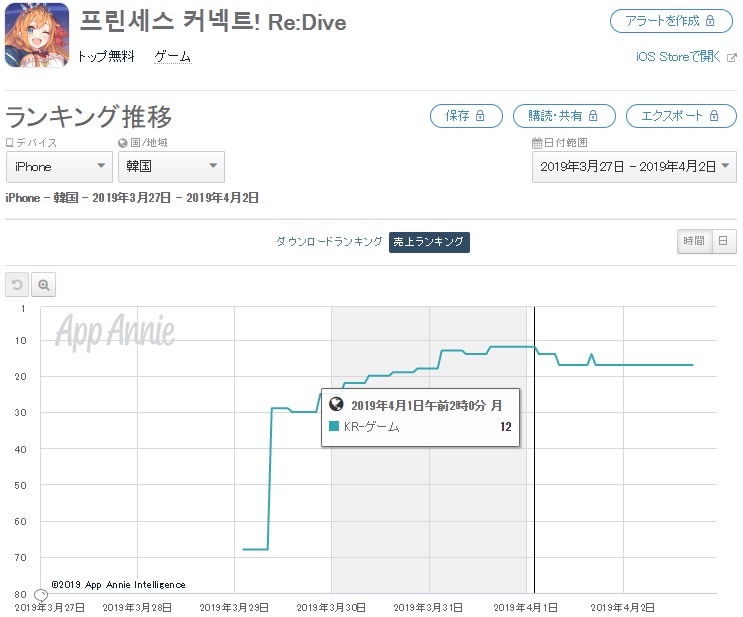Screen dimensions: 743x617
Task: Click the external link icon beside iOS Store
Action: point(732,57)
